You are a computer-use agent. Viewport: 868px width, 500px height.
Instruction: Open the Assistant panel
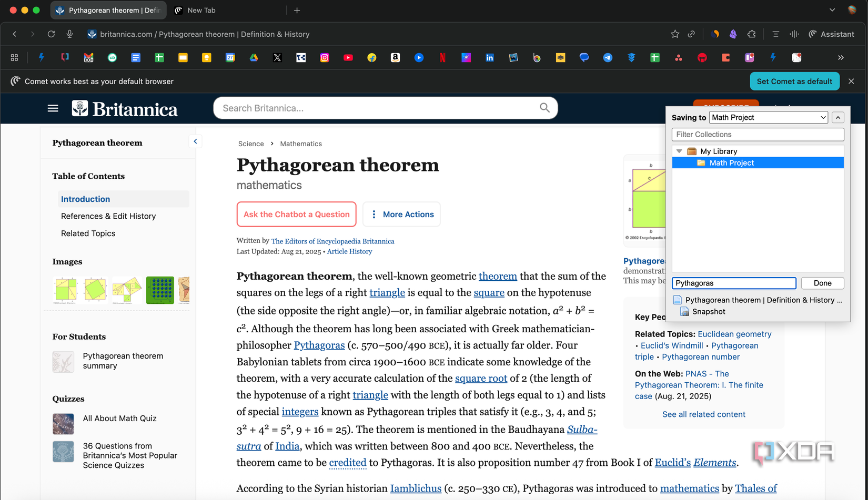[832, 34]
